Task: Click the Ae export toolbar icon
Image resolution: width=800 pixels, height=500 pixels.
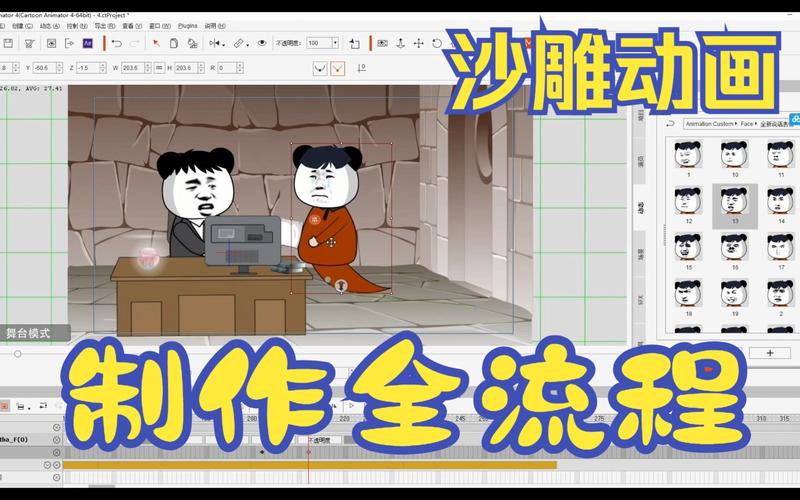Action: (x=87, y=43)
